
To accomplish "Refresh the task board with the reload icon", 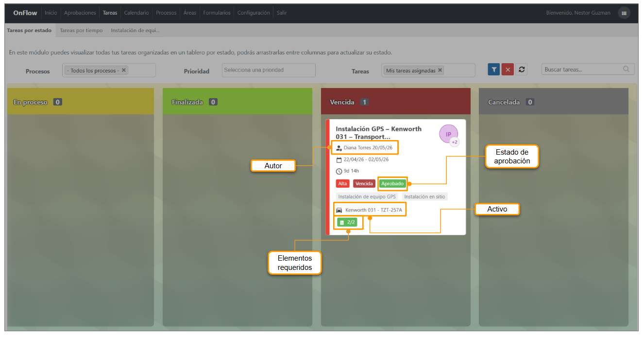I will point(522,70).
